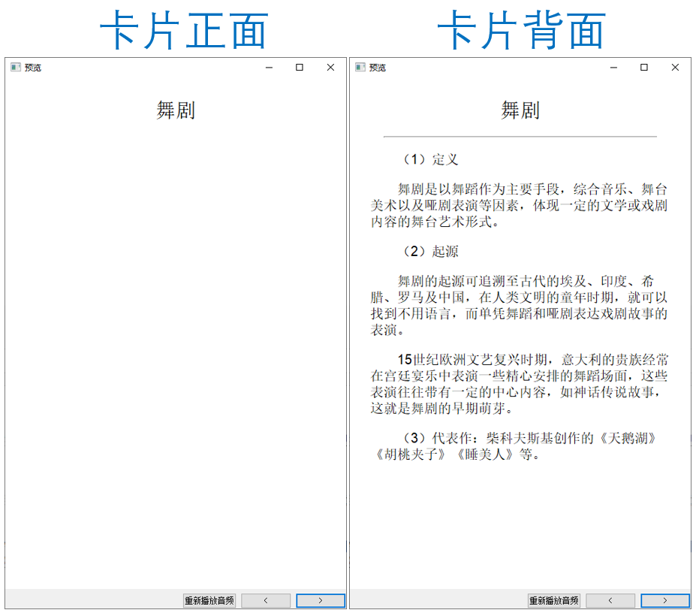Click the 《胡桃夹子》《睡美人》等 line
Screen dimensions: 696x616
tap(456, 454)
